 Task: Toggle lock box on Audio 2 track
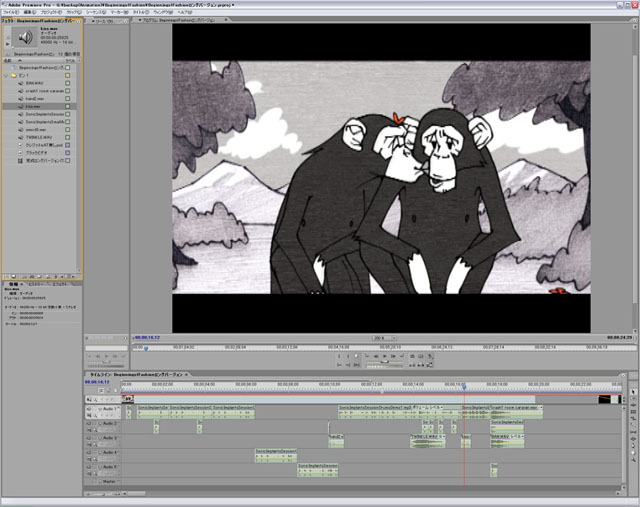(x=95, y=424)
